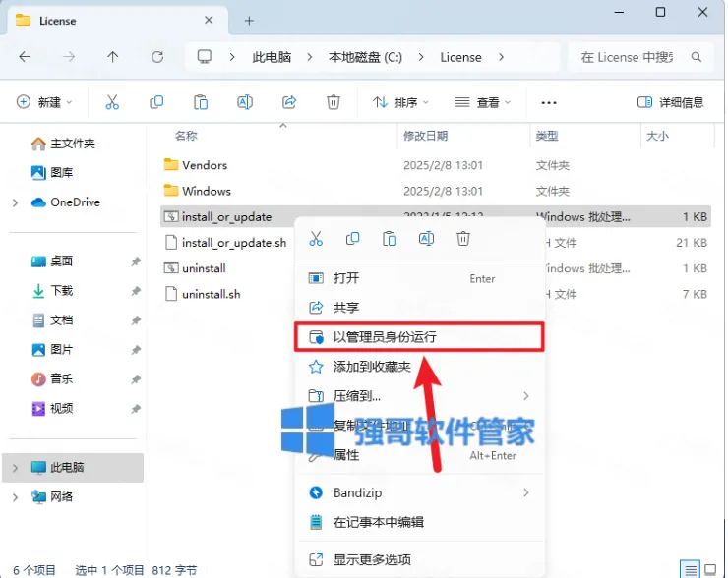Select the uninstall batch file

tap(204, 268)
